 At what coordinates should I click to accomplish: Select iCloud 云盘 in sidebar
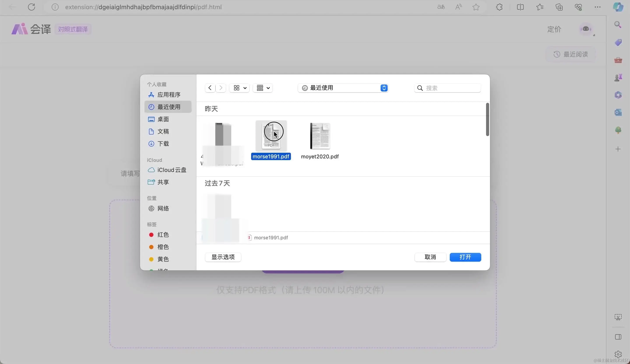(x=168, y=170)
